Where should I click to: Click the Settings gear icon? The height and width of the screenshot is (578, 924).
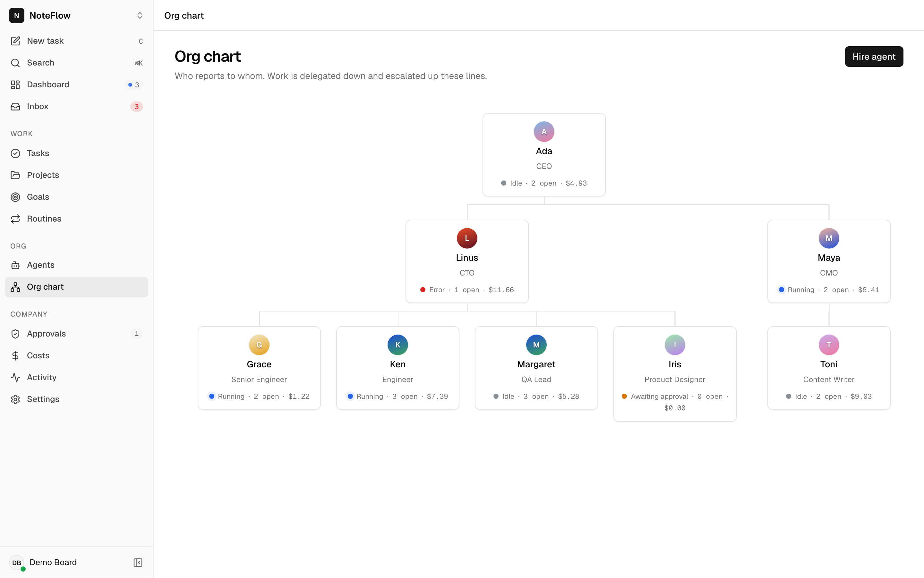pos(15,399)
